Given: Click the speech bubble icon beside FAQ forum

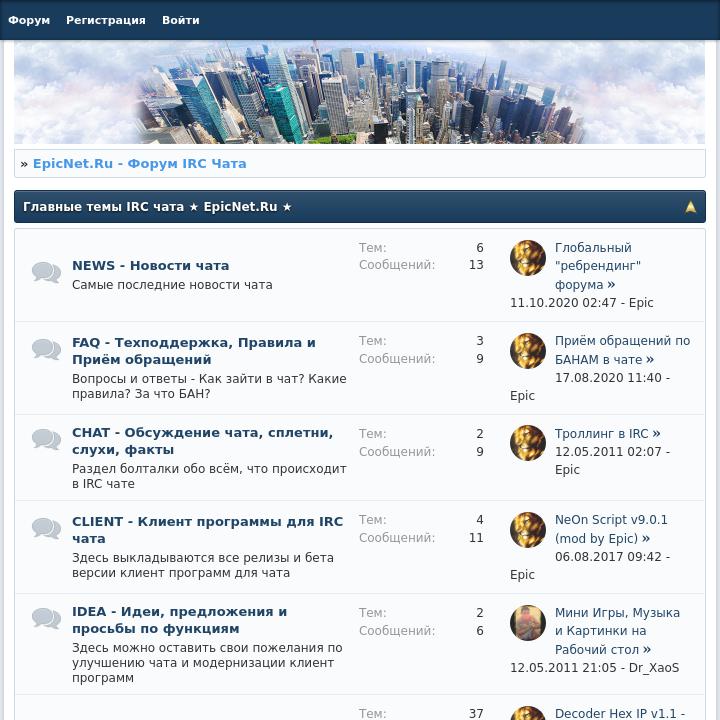Looking at the screenshot, I should point(46,349).
